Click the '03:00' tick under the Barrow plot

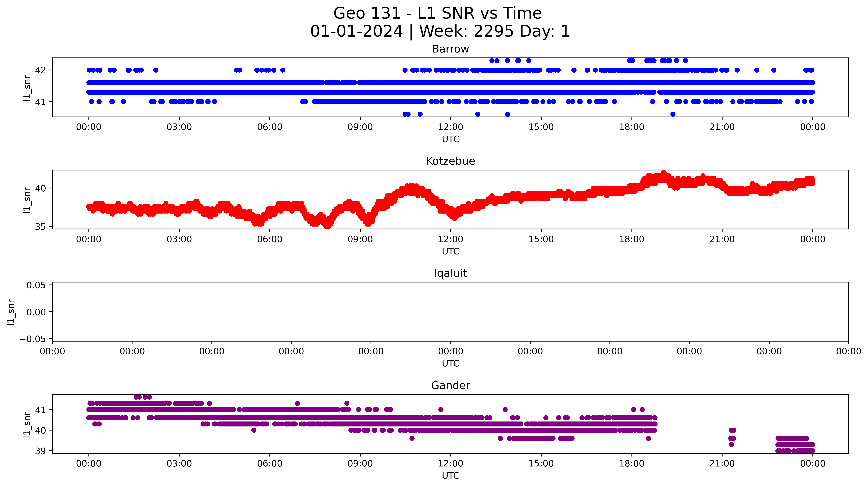click(179, 127)
